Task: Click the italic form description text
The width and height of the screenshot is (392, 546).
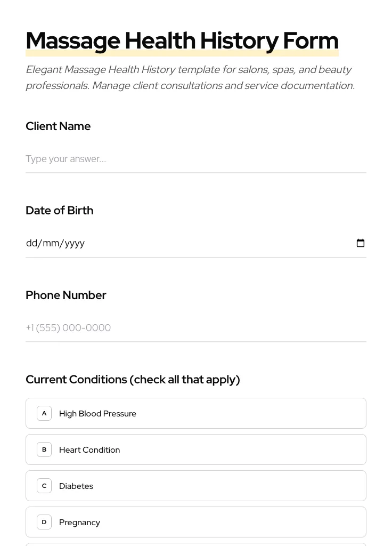Action: [x=190, y=77]
